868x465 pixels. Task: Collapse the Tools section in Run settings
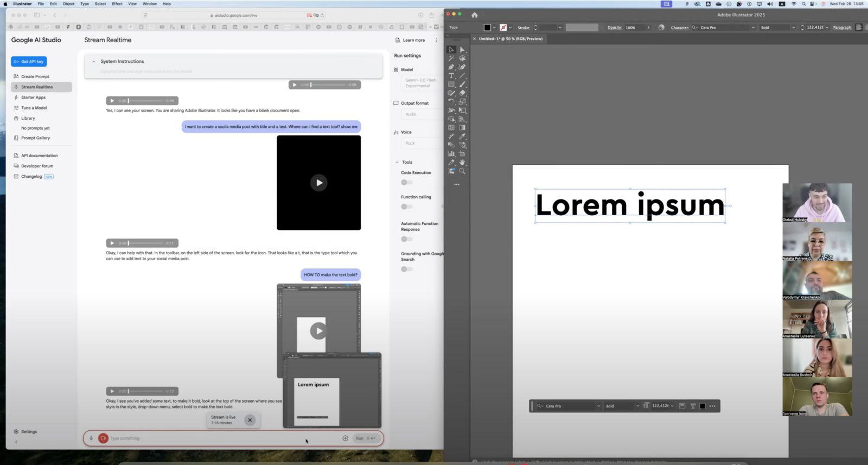coord(397,163)
